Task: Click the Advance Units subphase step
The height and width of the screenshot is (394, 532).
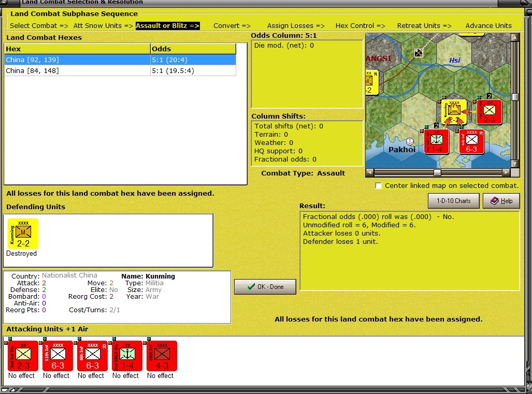Action: tap(488, 26)
